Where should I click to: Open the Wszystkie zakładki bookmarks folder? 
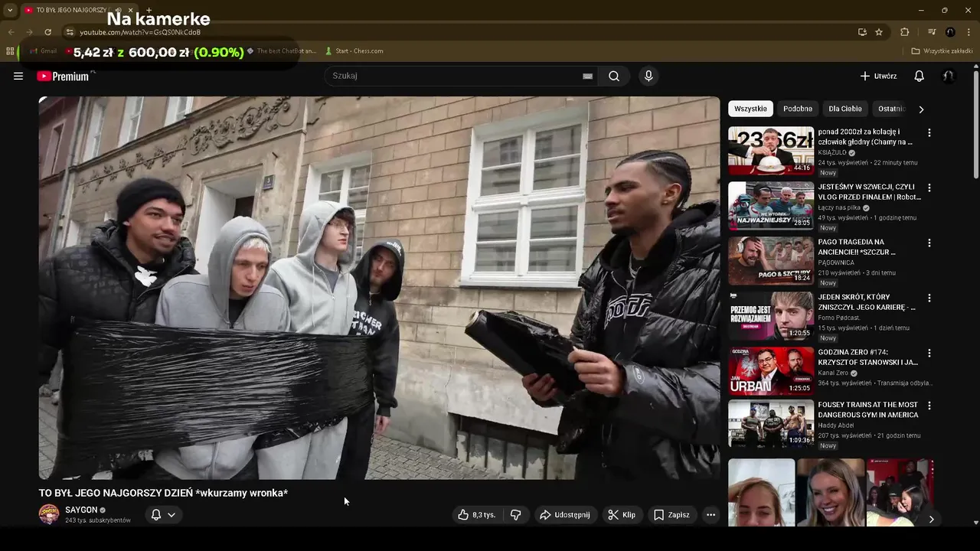point(942,51)
